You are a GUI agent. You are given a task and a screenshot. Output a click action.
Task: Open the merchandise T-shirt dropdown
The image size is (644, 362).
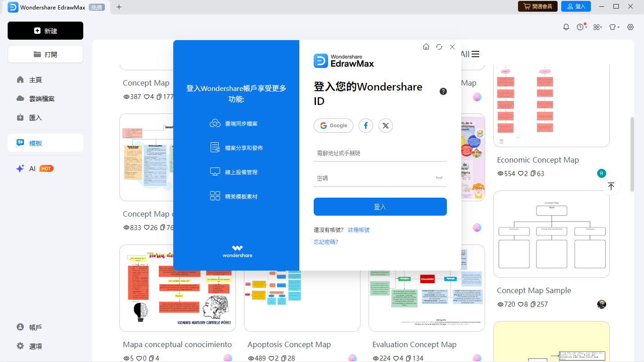click(x=614, y=27)
